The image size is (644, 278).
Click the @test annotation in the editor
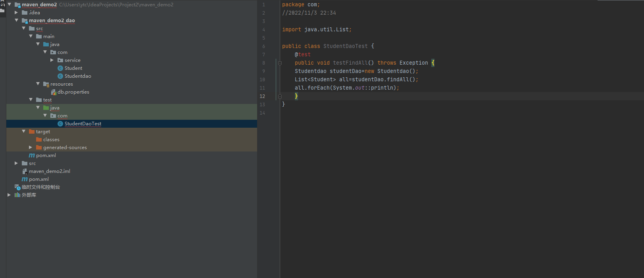point(303,55)
